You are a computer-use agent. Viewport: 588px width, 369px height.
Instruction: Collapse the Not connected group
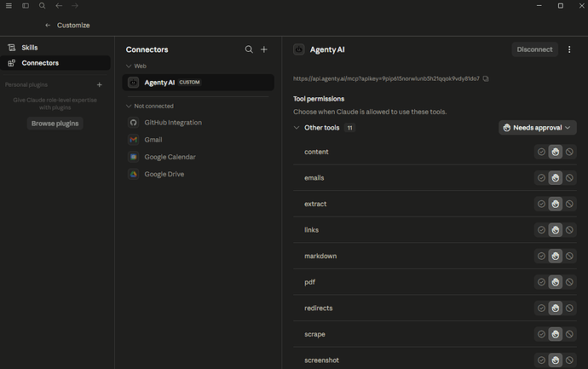click(129, 107)
